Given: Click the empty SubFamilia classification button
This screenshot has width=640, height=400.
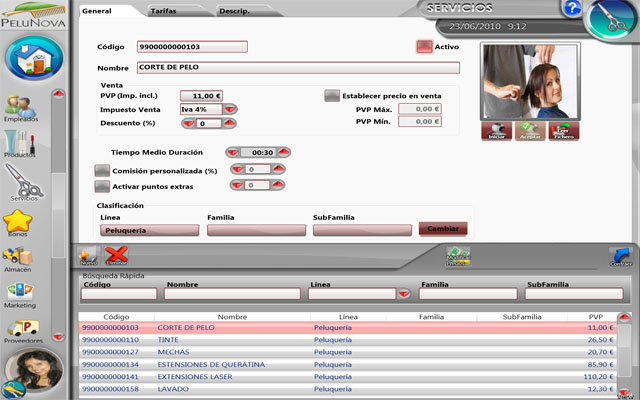Looking at the screenshot, I should (362, 231).
